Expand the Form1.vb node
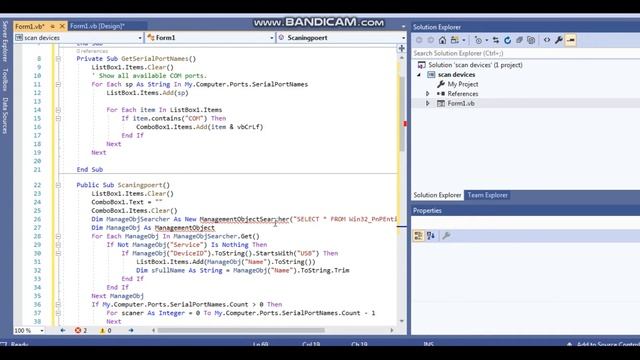Screen dimensions: 640x360 428,103
